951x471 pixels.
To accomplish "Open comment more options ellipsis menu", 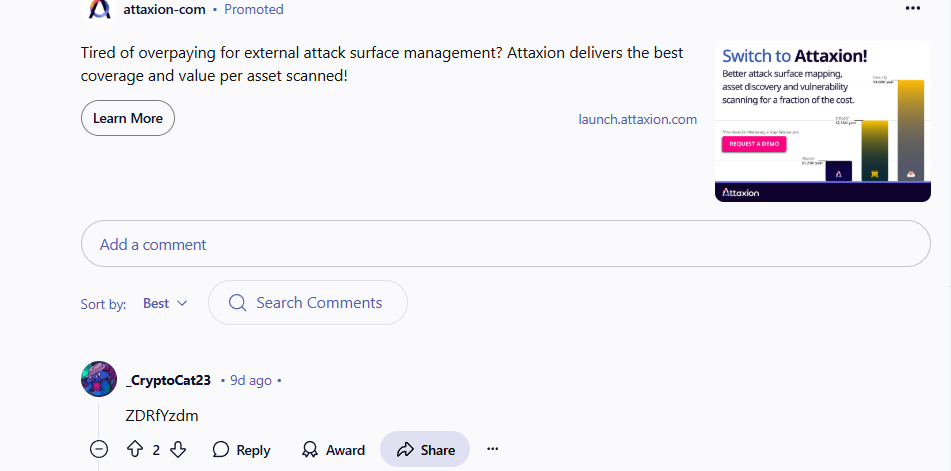I will point(492,450).
